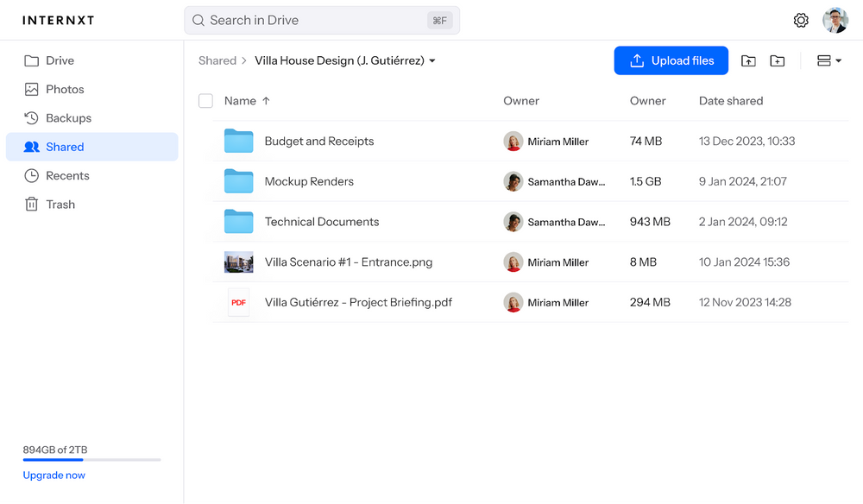The image size is (863, 504).
Task: Click the date 9 Jan 2024, 21:07
Action: point(743,181)
